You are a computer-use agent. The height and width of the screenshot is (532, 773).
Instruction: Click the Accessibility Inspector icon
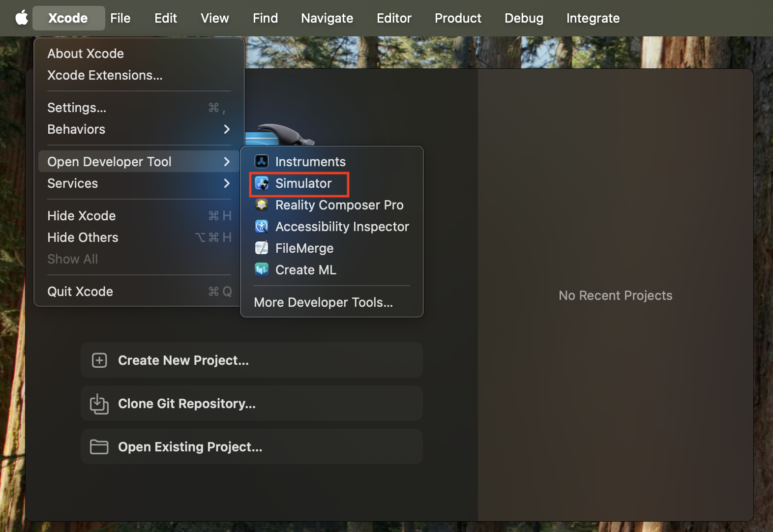pos(262,226)
